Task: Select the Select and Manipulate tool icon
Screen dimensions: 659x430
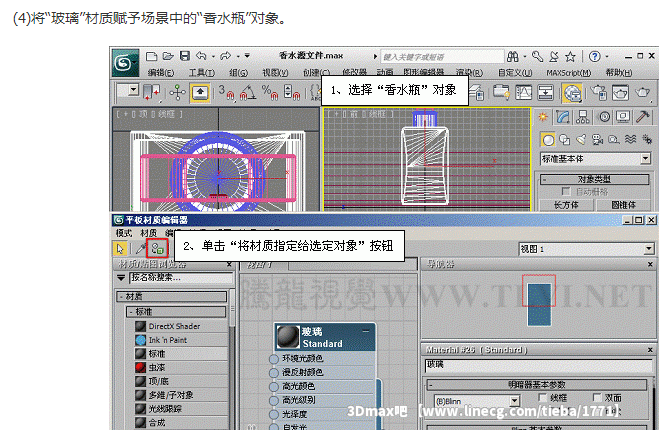Action: [178, 92]
